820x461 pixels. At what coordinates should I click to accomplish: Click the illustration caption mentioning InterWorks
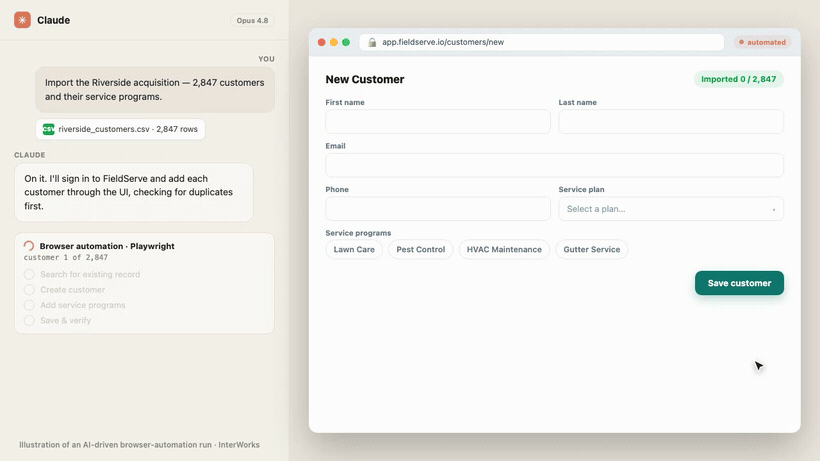[139, 445]
